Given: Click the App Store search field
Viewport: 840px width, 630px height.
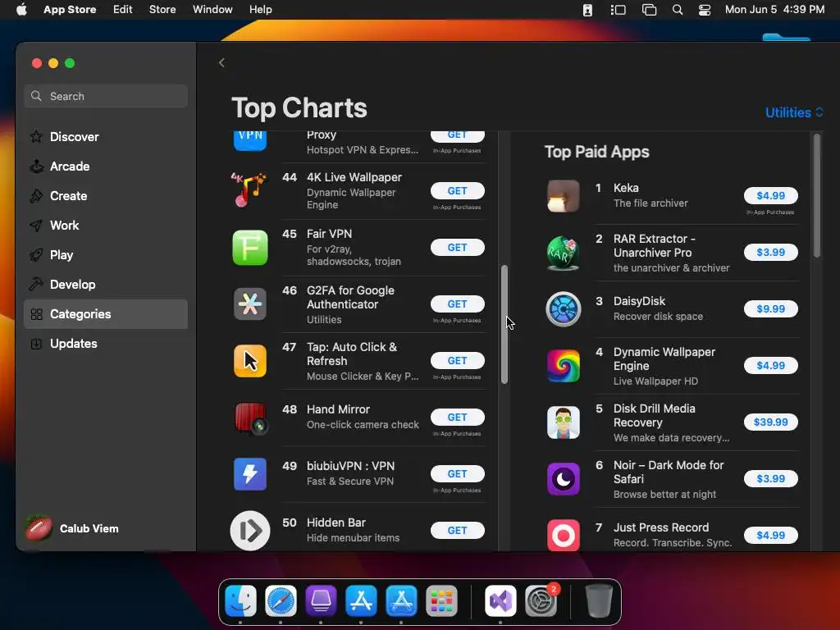Looking at the screenshot, I should 106,96.
